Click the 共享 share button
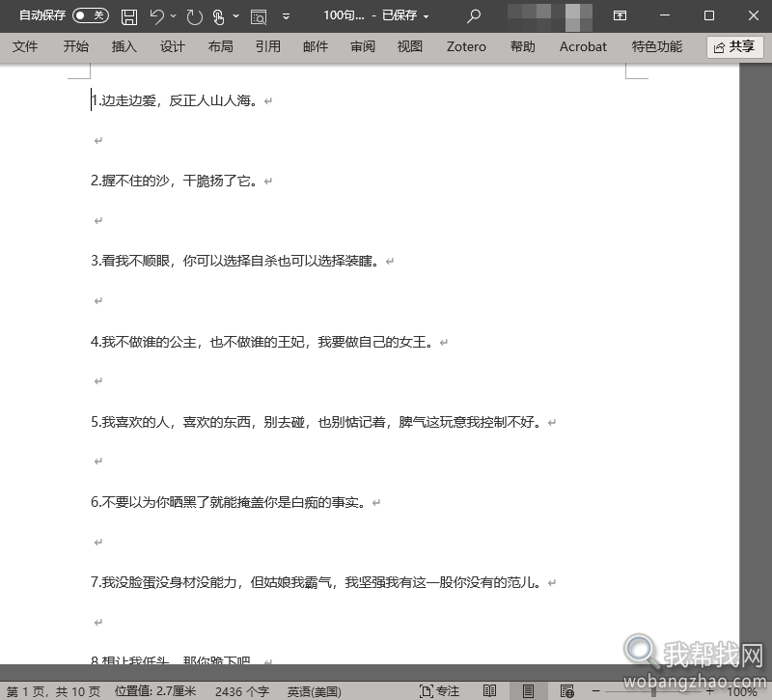 pos(735,46)
